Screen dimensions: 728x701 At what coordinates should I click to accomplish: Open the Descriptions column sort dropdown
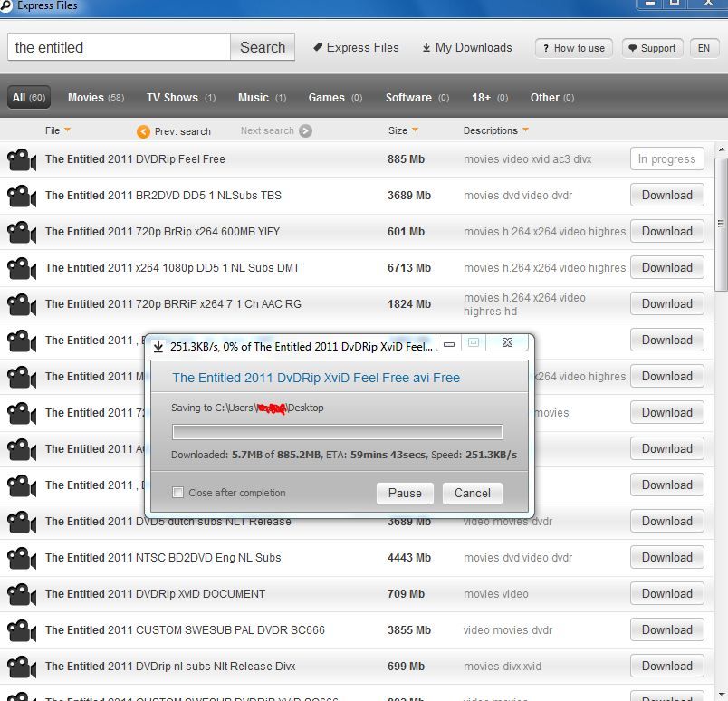[x=525, y=130]
